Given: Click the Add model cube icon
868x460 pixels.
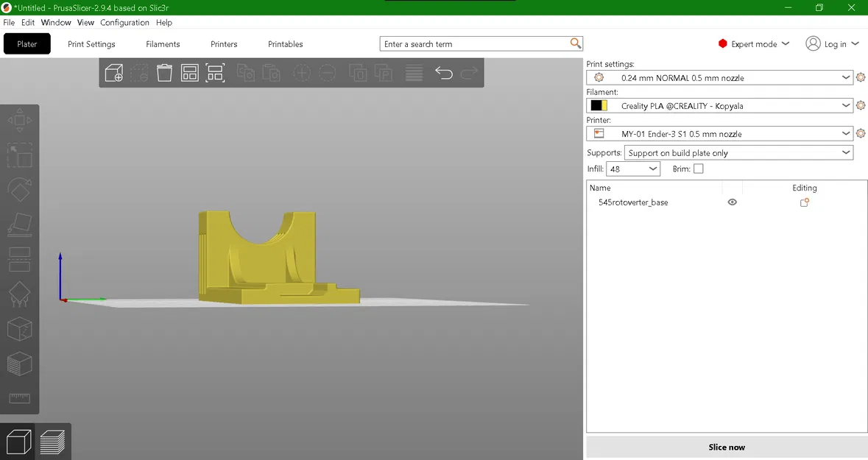Looking at the screenshot, I should click(x=114, y=73).
